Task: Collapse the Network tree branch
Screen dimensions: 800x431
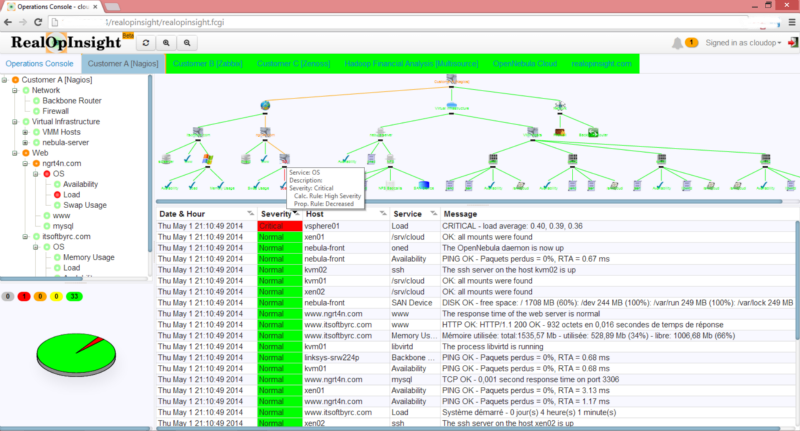Action: click(15, 90)
